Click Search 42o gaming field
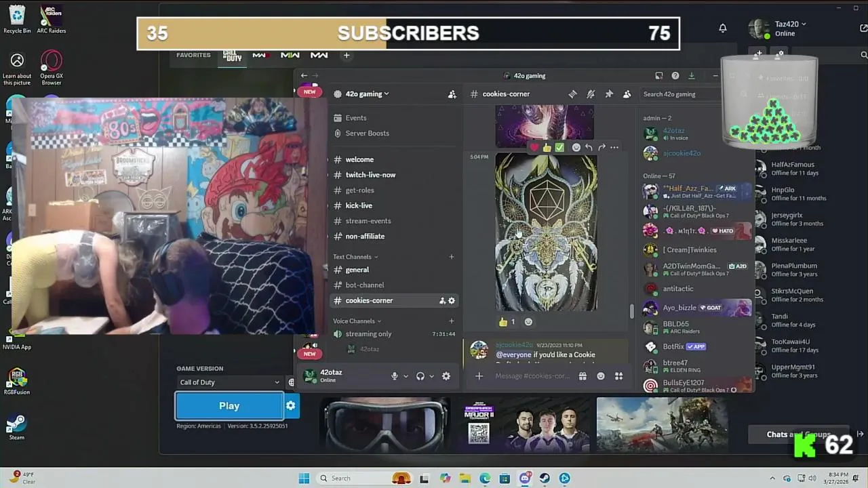The width and height of the screenshot is (868, 488). click(x=678, y=94)
